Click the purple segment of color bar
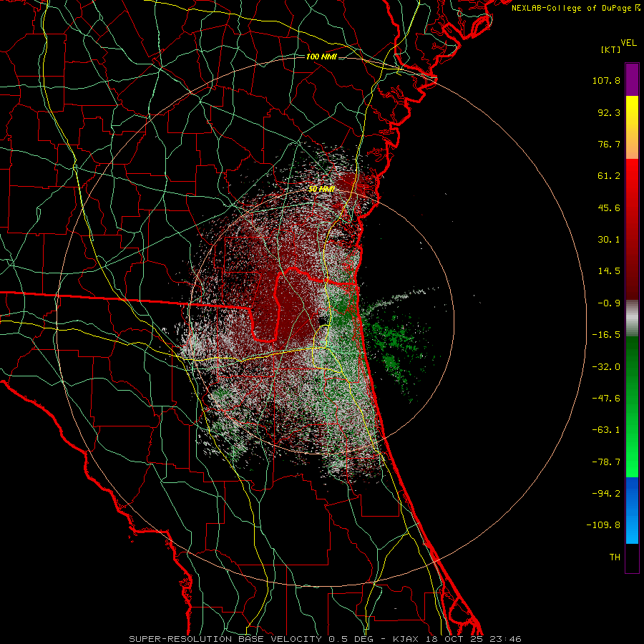The height and width of the screenshot is (644, 644). tap(632, 79)
